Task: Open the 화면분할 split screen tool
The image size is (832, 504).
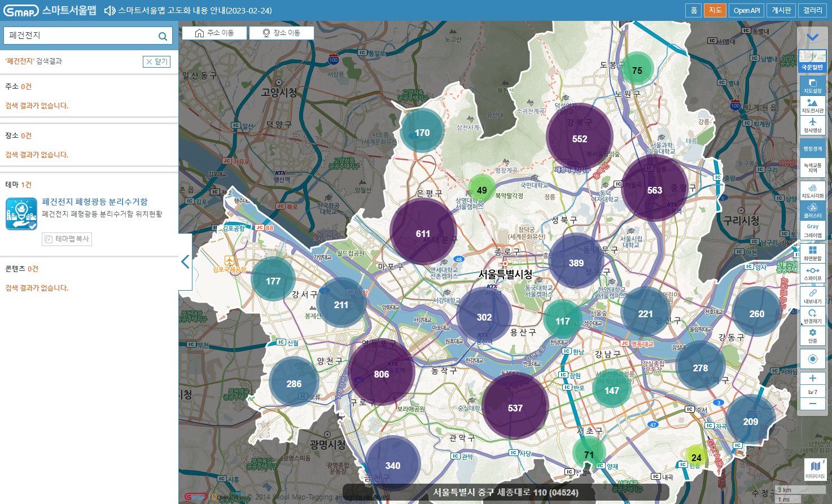Action: [x=812, y=253]
